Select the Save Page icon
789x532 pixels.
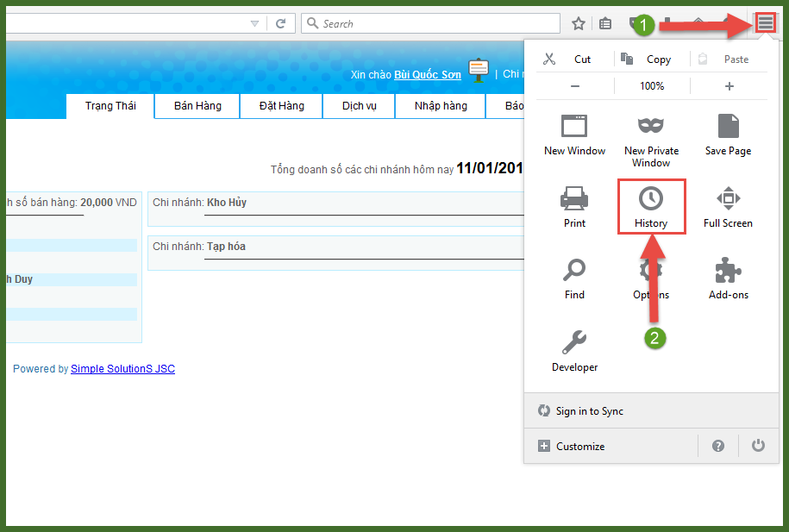(x=728, y=127)
